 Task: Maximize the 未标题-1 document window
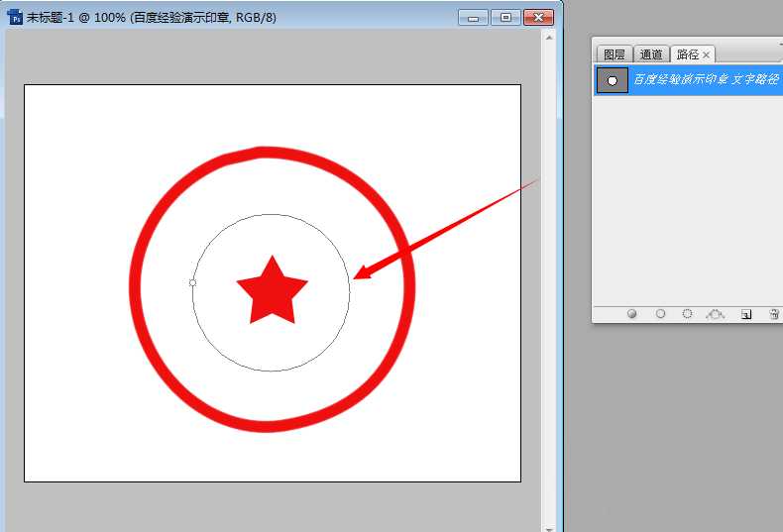click(x=506, y=17)
